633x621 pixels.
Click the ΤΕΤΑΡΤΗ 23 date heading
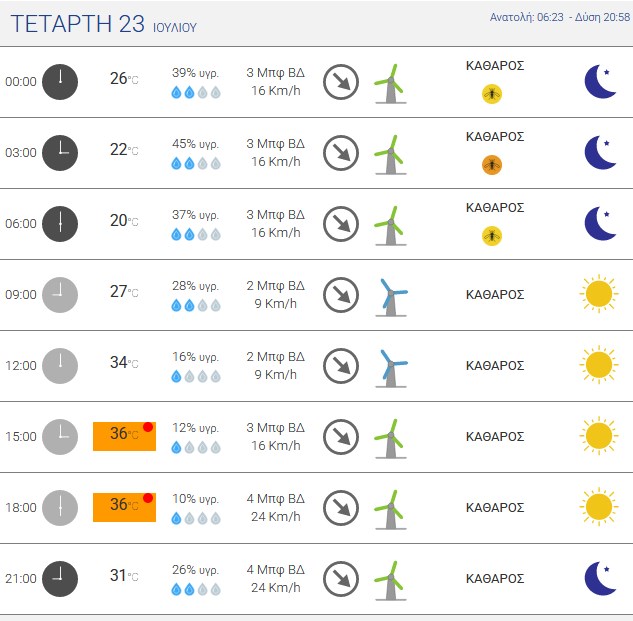[78, 24]
